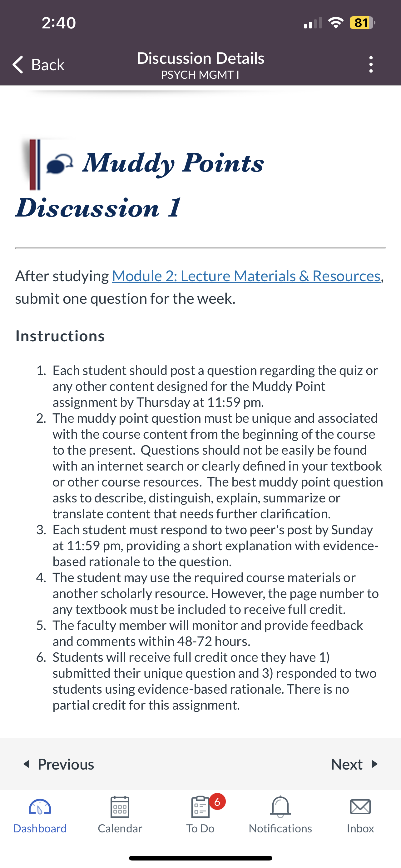
Task: Tap the red 6 badge on To Do
Action: coord(217,802)
